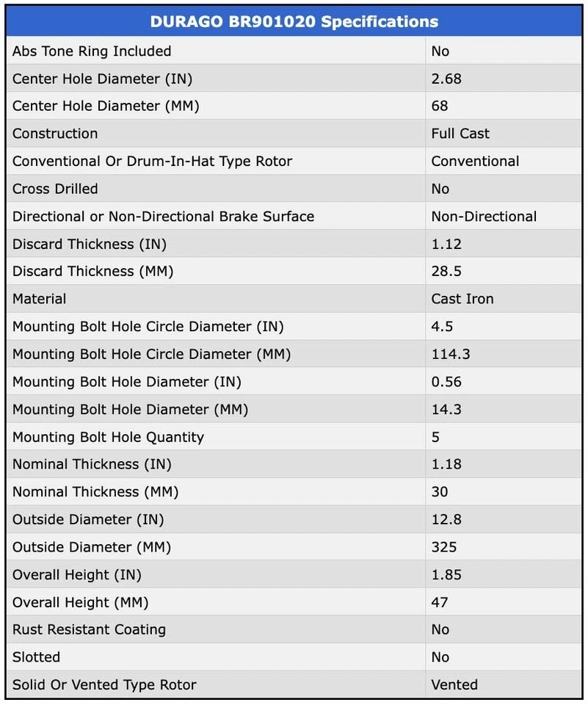Click the Rust Resistant Coating label

point(89,629)
